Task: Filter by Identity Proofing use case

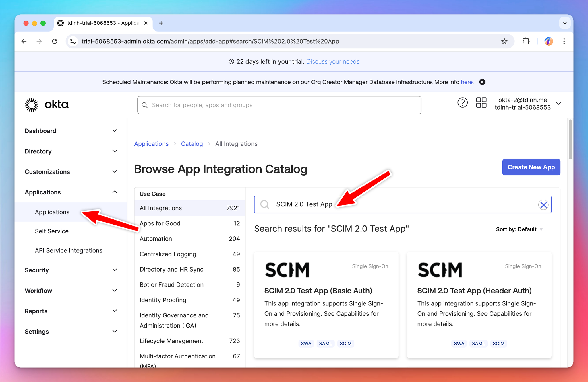Action: (x=190, y=300)
